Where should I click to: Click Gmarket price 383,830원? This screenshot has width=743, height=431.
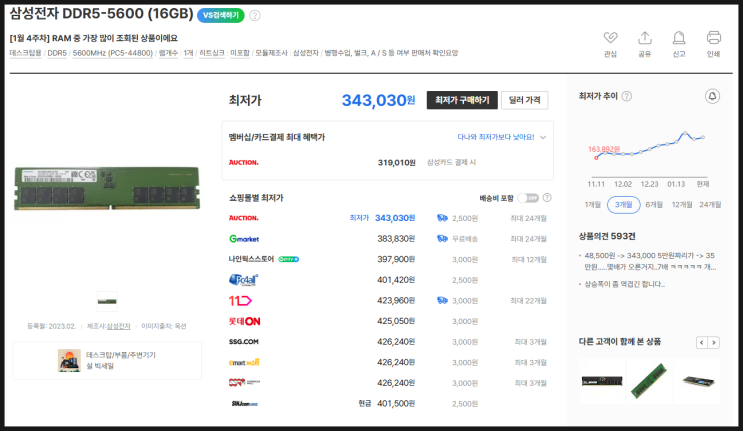tap(396, 239)
